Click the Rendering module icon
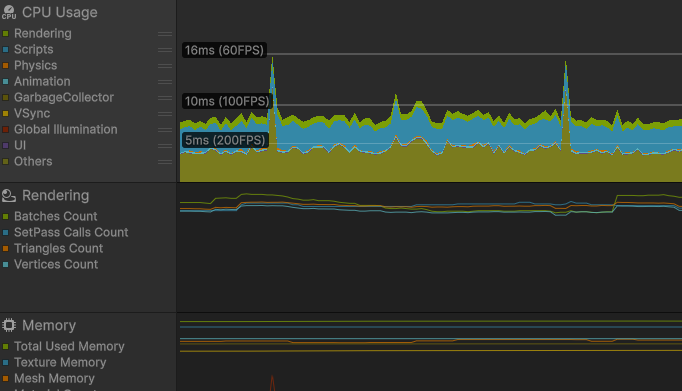 [9, 196]
